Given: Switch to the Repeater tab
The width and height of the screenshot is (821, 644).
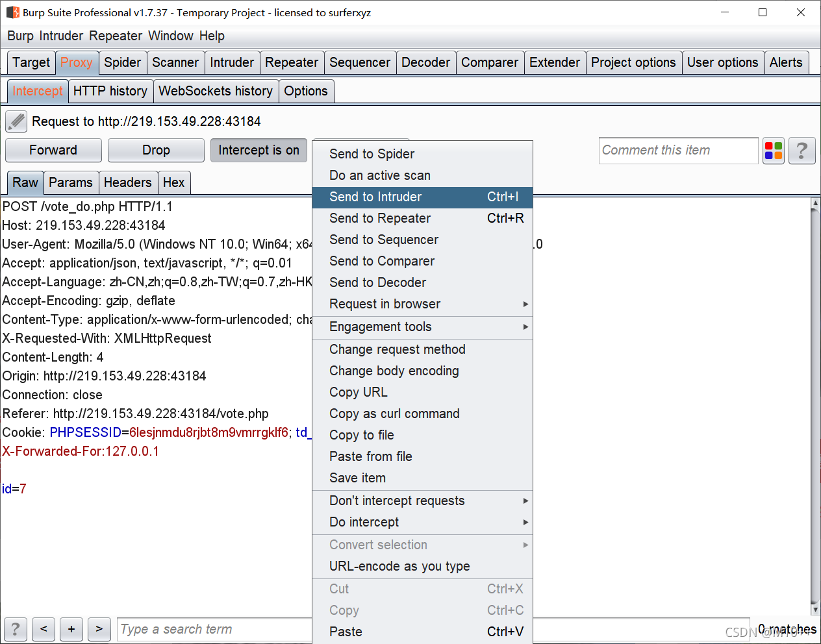Looking at the screenshot, I should (x=292, y=62).
